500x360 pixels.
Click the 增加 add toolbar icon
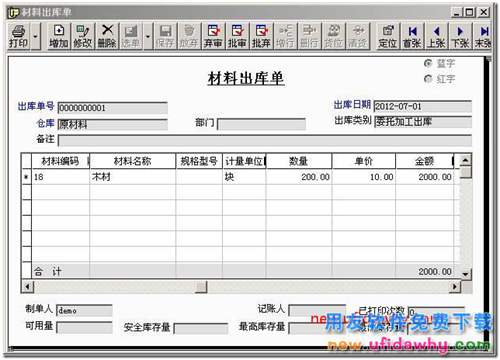(x=59, y=36)
